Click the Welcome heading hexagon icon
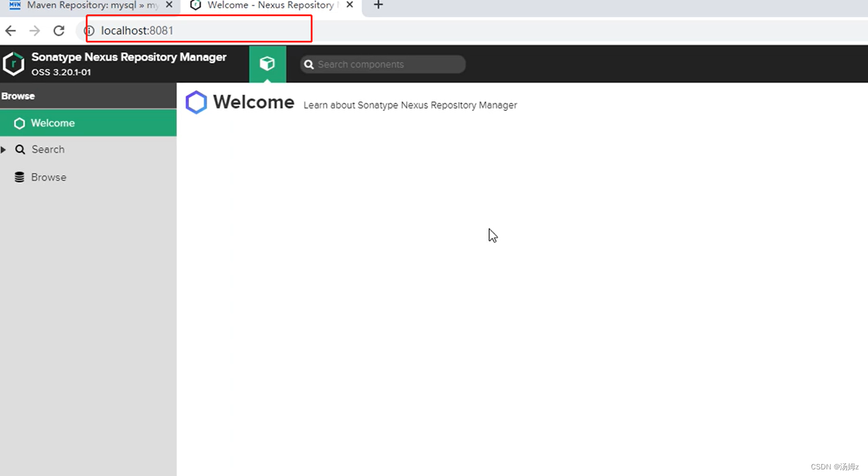 pyautogui.click(x=196, y=103)
